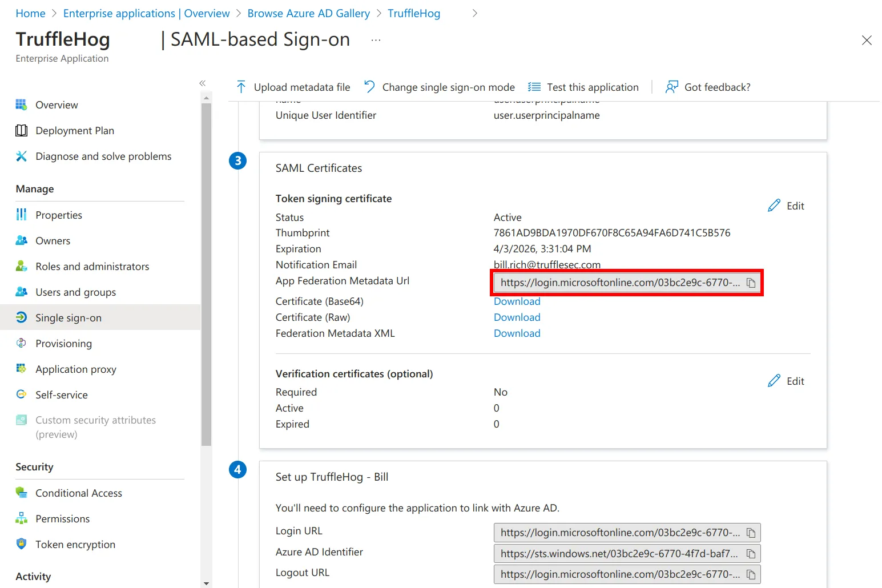Click the Upload metadata file arrow icon

click(241, 87)
